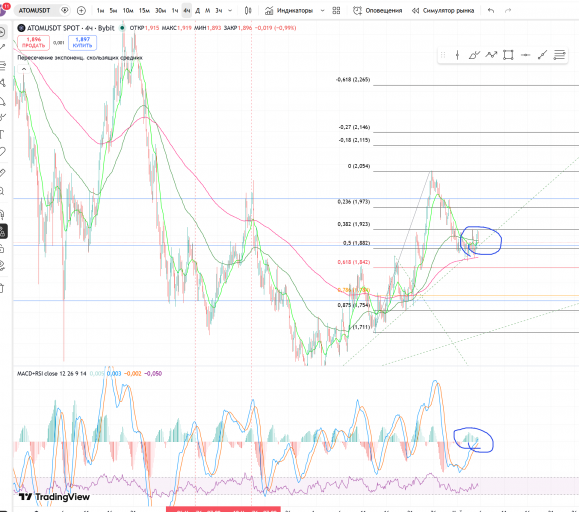The height and width of the screenshot is (512, 579).
Task: Select the ruler measure tool in sidebar
Action: (2, 173)
